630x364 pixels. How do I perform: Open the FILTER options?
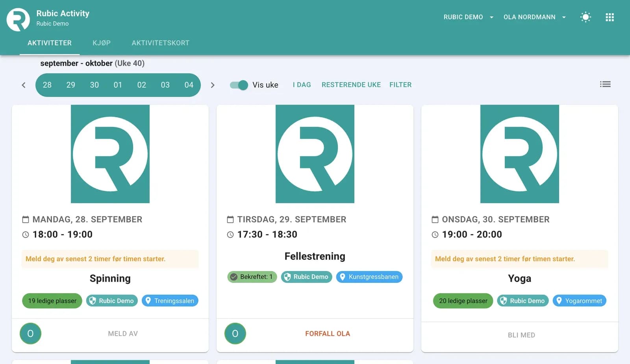(x=400, y=85)
